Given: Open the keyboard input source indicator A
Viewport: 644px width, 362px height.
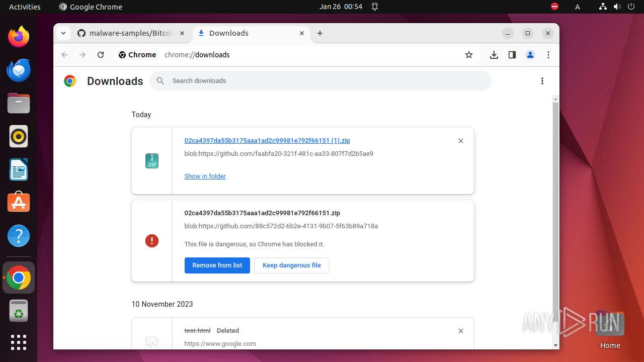Looking at the screenshot, I should (x=578, y=7).
